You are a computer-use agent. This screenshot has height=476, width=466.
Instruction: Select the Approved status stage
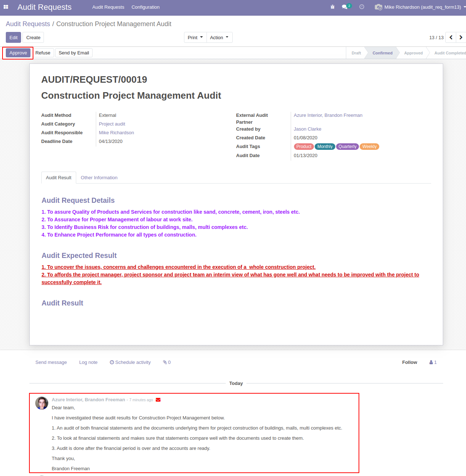[413, 53]
